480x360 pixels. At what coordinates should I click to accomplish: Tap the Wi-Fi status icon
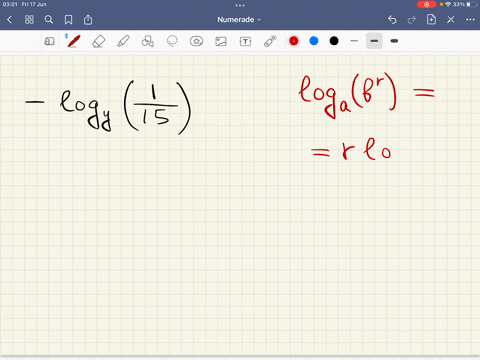coord(448,4)
